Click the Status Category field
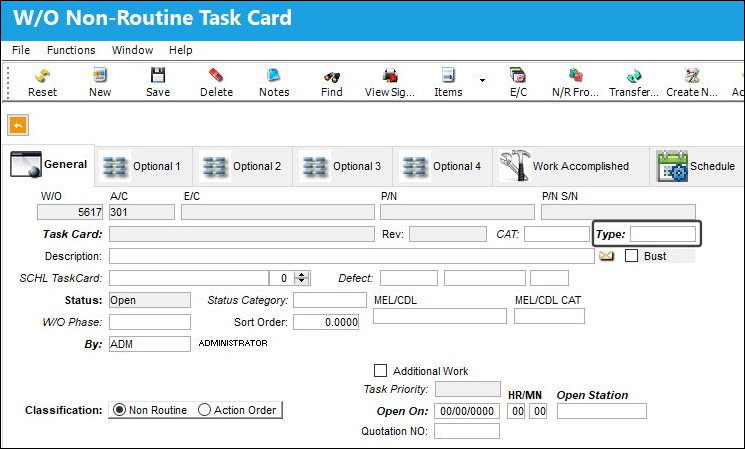This screenshot has height=449, width=745. click(330, 300)
